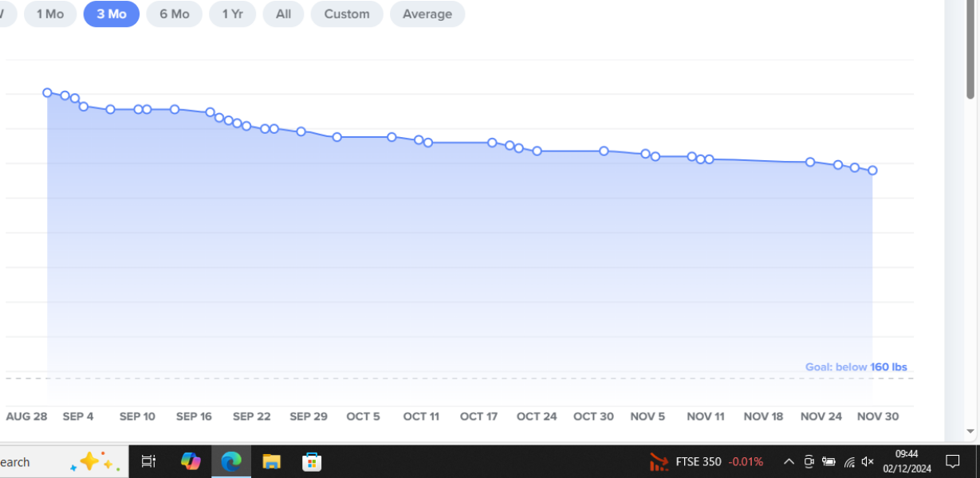980x478 pixels.
Task: Select the All time range
Action: [x=283, y=14]
